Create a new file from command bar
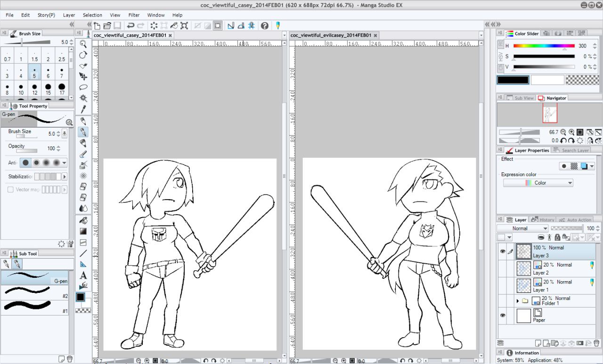This screenshot has width=603, height=364. (97, 25)
